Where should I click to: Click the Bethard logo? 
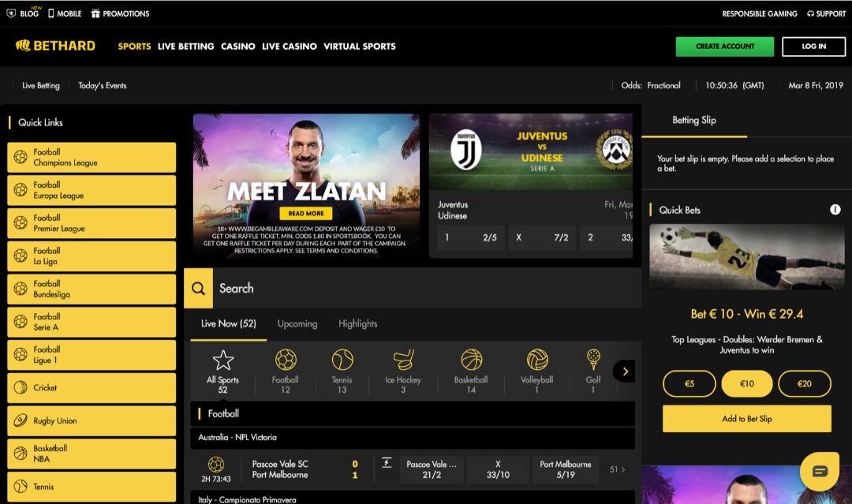pyautogui.click(x=55, y=47)
